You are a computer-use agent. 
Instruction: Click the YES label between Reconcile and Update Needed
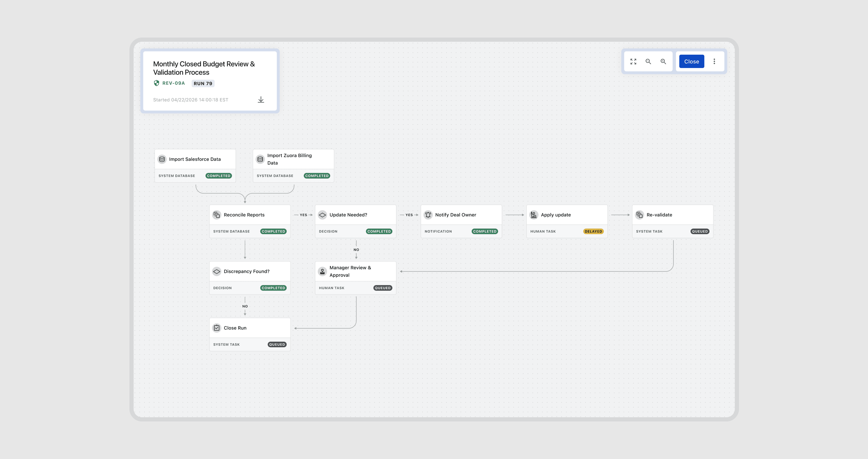point(303,215)
